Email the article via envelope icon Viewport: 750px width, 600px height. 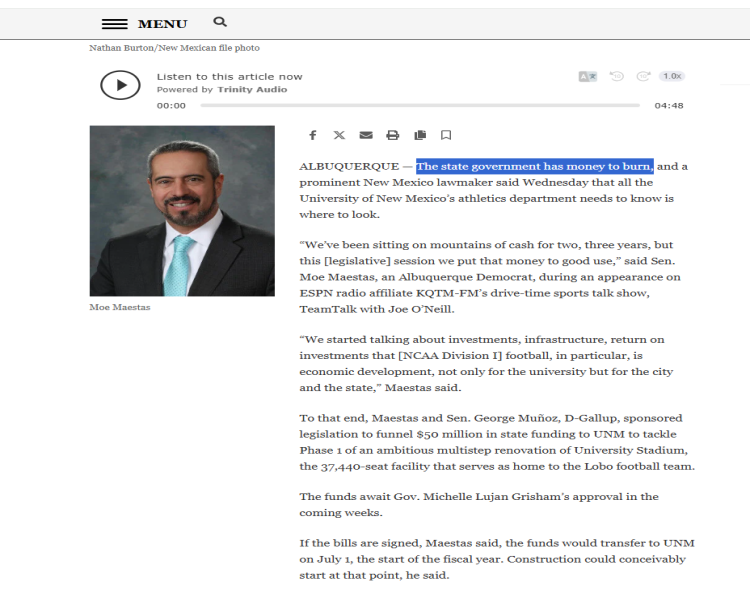(366, 135)
